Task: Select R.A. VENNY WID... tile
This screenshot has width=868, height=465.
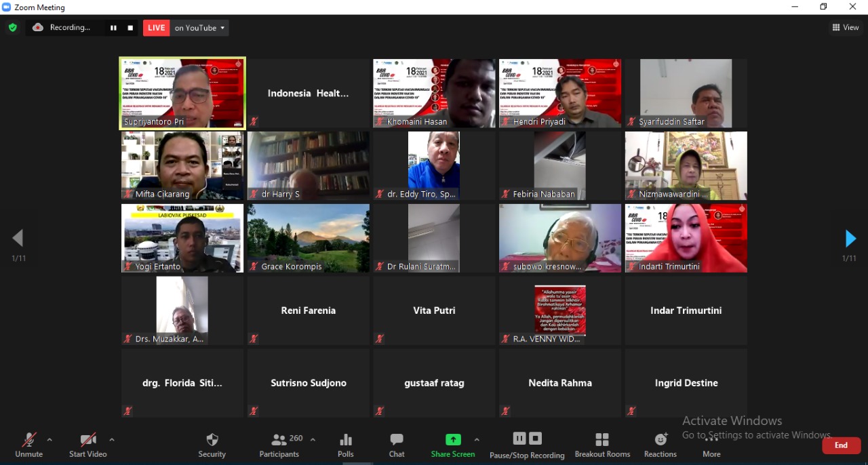Action: [x=560, y=310]
